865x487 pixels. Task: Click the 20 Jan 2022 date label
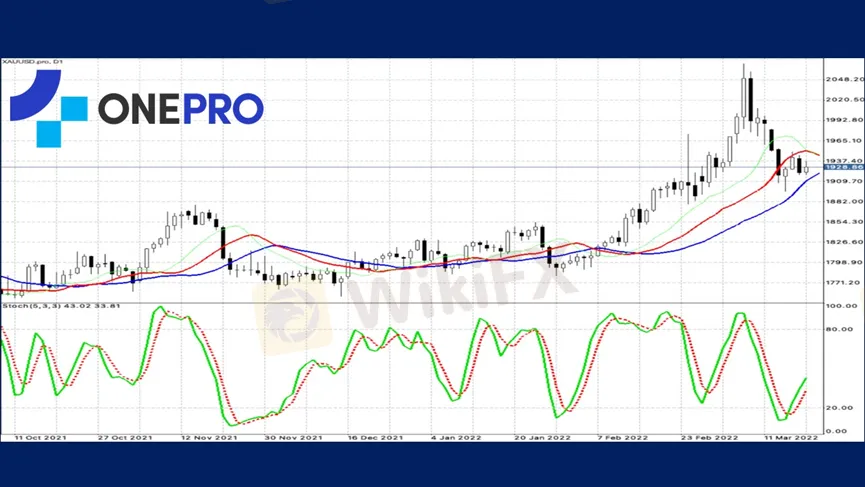pyautogui.click(x=542, y=437)
